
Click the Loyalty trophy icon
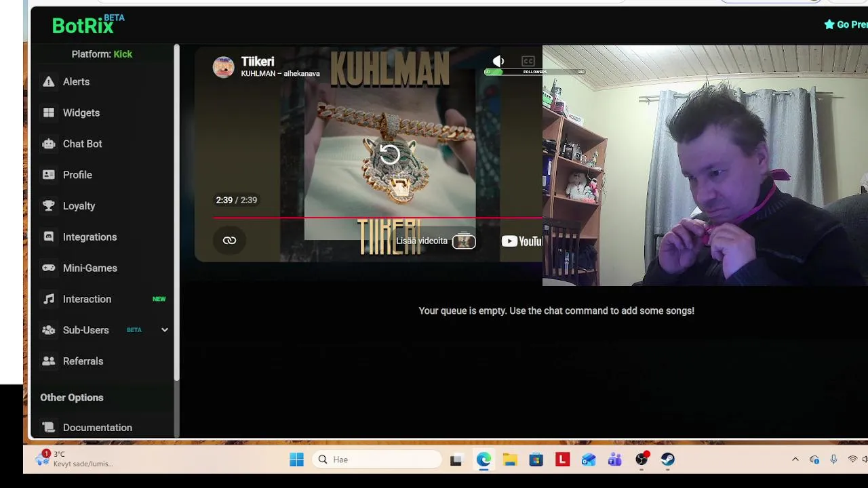[x=49, y=206]
